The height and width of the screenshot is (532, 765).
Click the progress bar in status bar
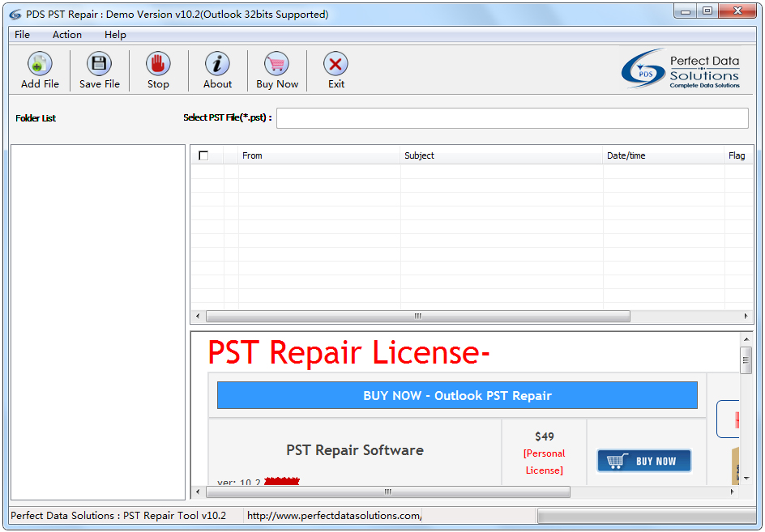647,516
